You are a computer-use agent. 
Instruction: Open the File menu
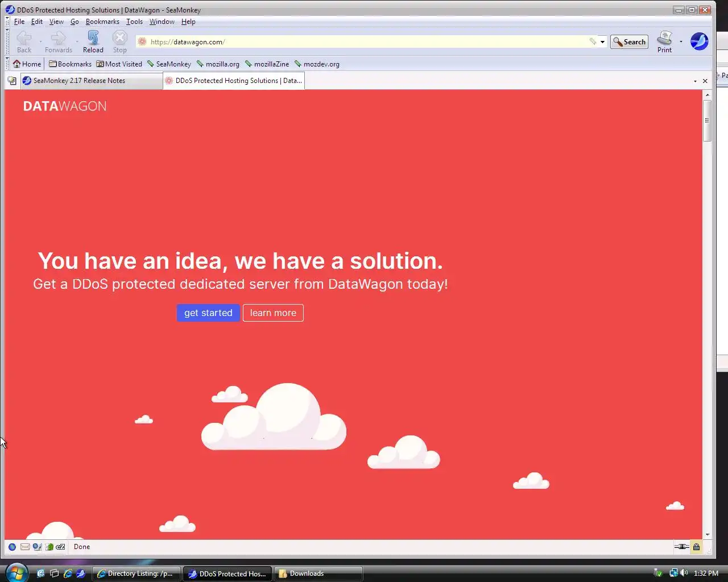[19, 22]
